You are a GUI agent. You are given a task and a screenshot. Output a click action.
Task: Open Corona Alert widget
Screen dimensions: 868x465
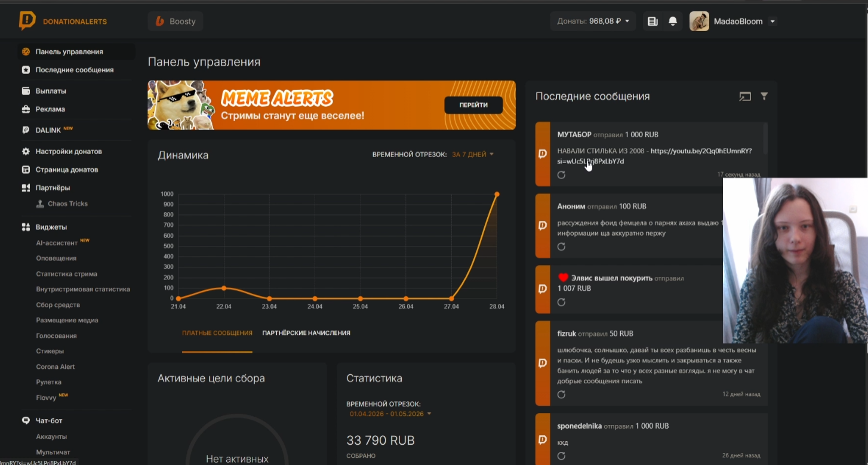coord(56,367)
